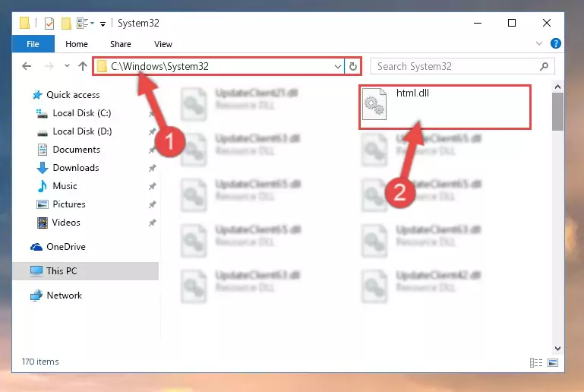Click the pin icon next to Downloads

[152, 168]
